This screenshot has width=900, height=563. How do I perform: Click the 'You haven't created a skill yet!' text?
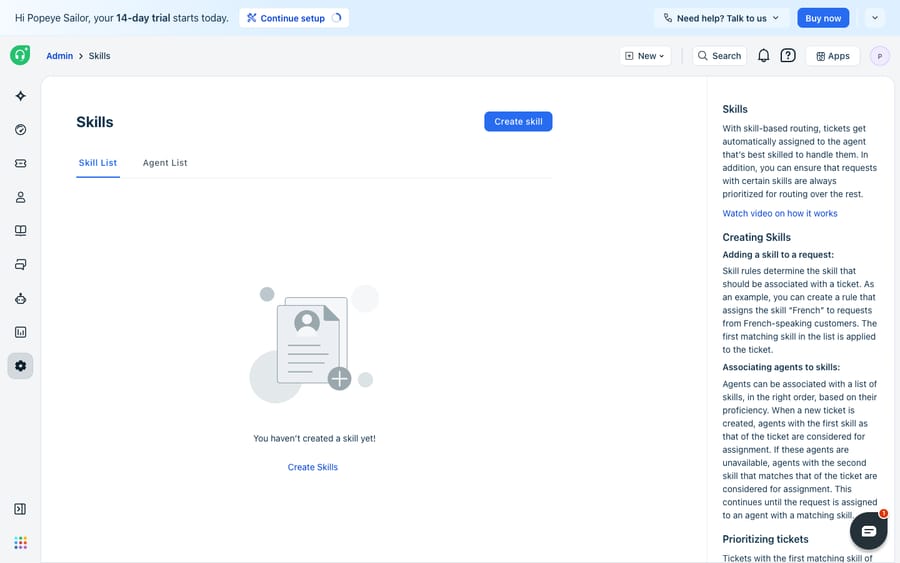[x=315, y=438]
